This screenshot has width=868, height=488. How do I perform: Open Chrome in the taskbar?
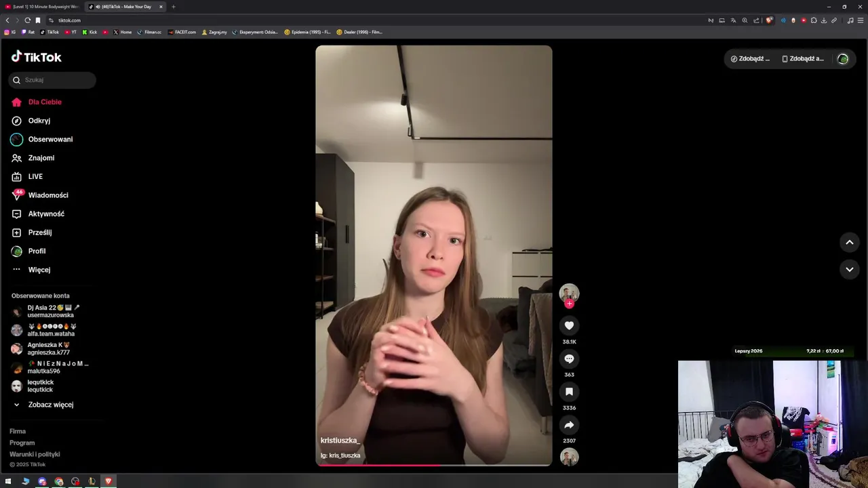[59, 481]
